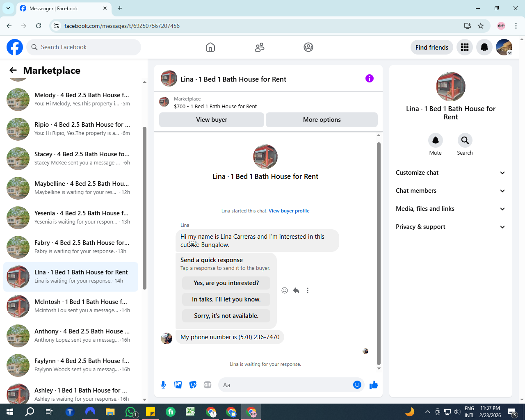Open Excel from the taskbar
This screenshot has height=420, width=525.
[x=190, y=412]
